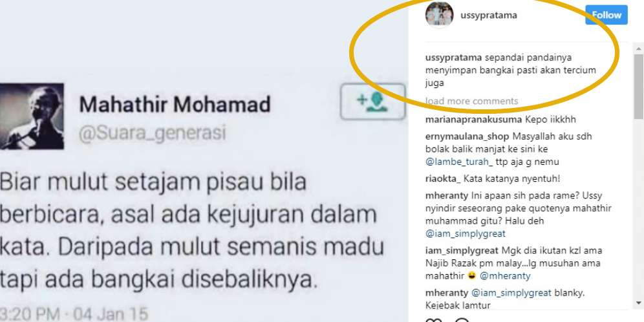The width and height of the screenshot is (644, 322).
Task: Open ernymaulana_shop commenter profile
Action: click(467, 136)
